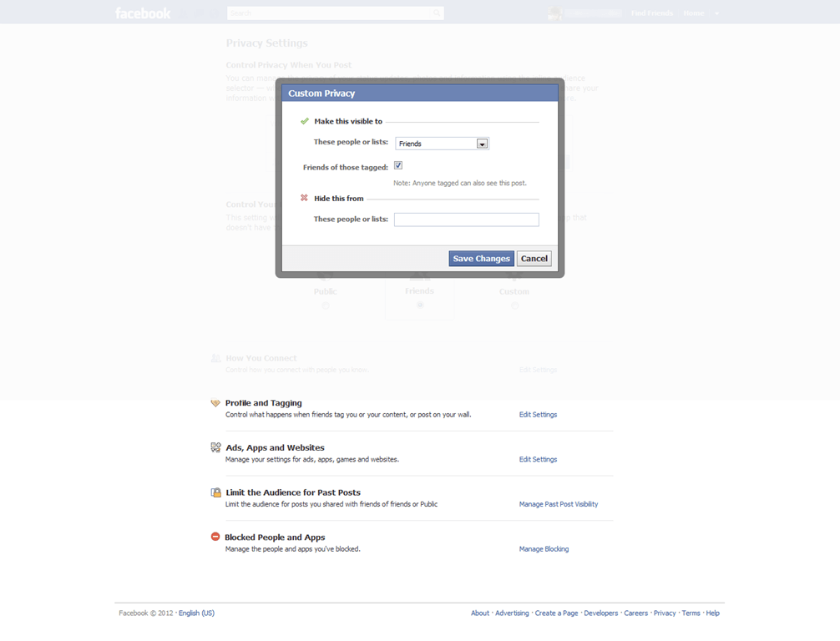840x641 pixels.
Task: Click the About footer link
Action: [x=480, y=613]
